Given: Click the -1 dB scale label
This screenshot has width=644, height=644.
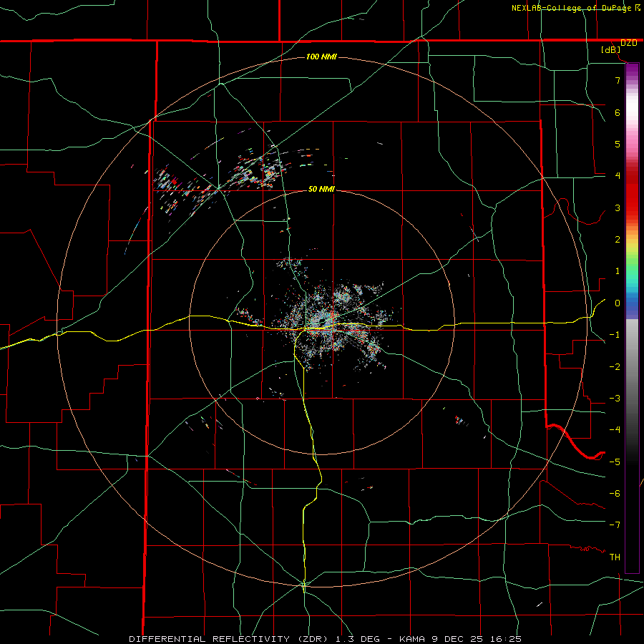Looking at the screenshot, I should [615, 335].
